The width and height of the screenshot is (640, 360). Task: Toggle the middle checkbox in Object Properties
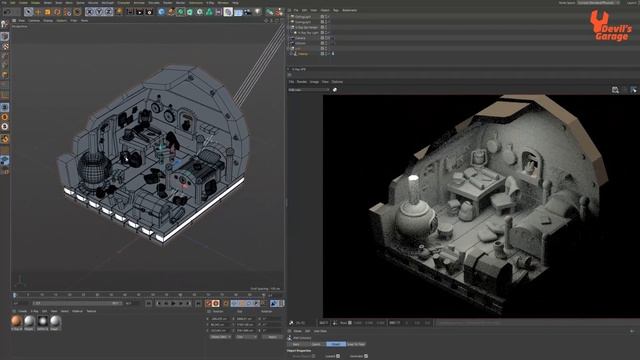point(338,356)
